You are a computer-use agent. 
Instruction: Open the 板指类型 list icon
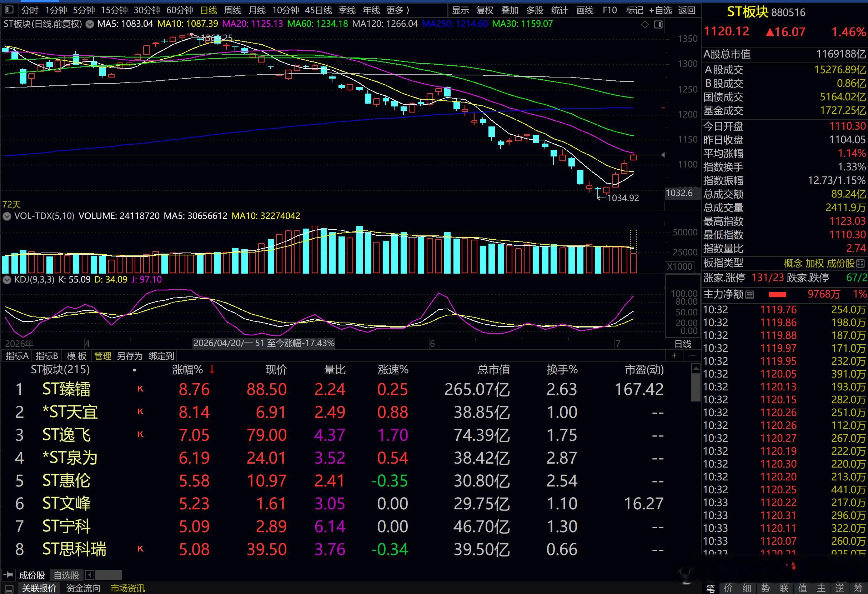(860, 263)
